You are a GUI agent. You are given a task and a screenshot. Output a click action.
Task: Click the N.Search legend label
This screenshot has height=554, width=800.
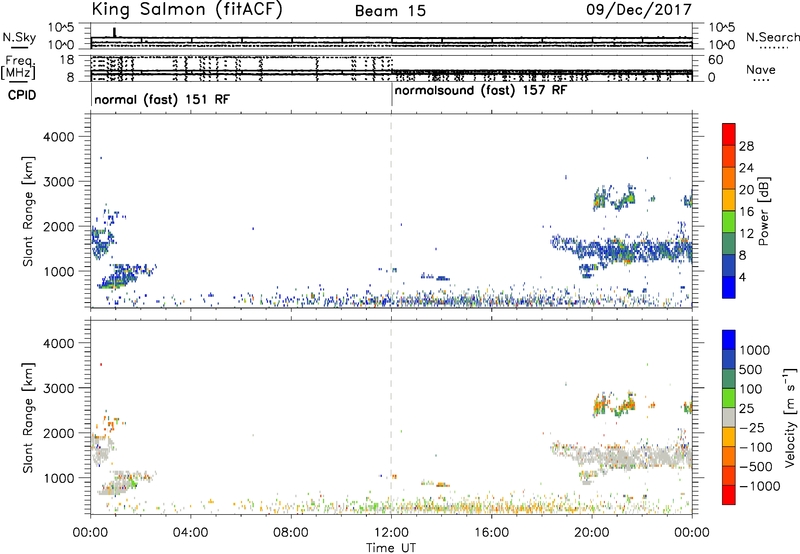pos(772,37)
